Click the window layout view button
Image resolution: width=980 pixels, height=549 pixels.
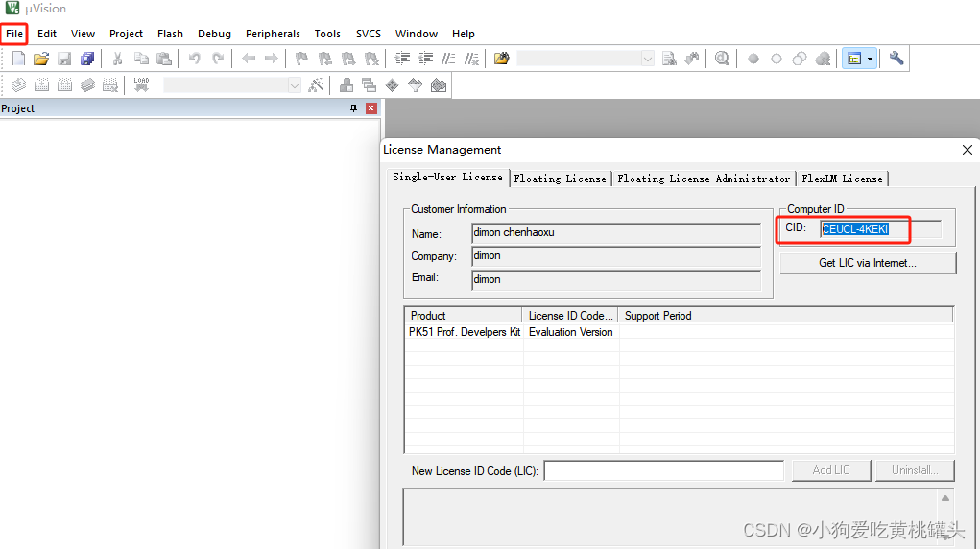coord(853,59)
